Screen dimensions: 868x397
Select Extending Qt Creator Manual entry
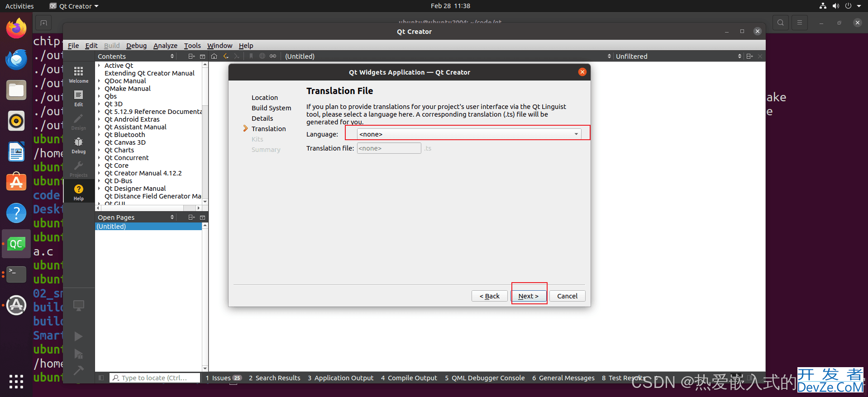point(149,73)
